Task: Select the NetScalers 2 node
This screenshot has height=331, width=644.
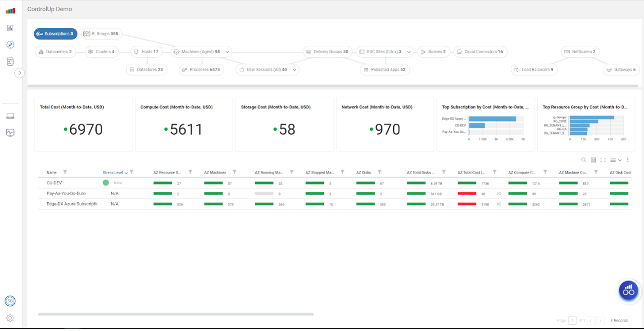Action: (x=580, y=52)
